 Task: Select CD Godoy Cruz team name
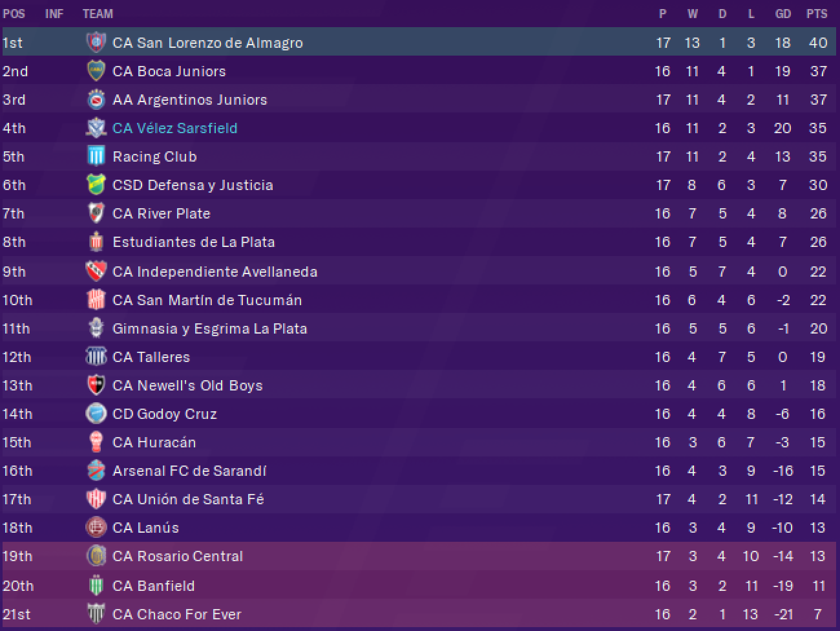pyautogui.click(x=165, y=414)
